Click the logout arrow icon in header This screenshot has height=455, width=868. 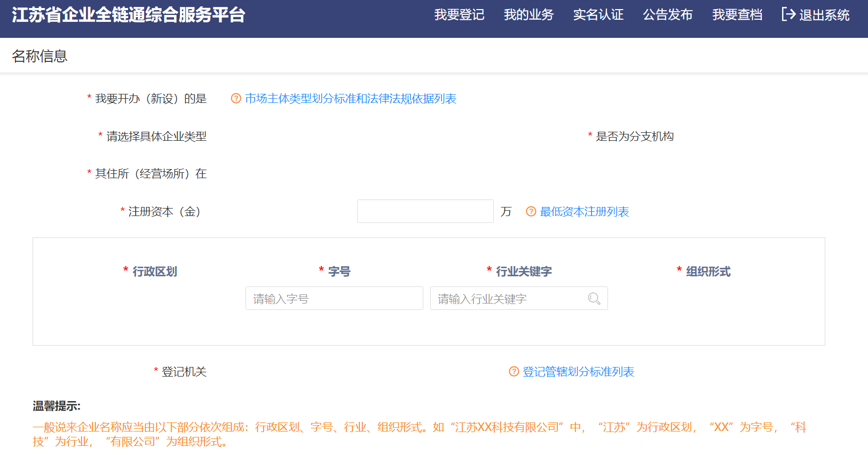[x=788, y=14]
